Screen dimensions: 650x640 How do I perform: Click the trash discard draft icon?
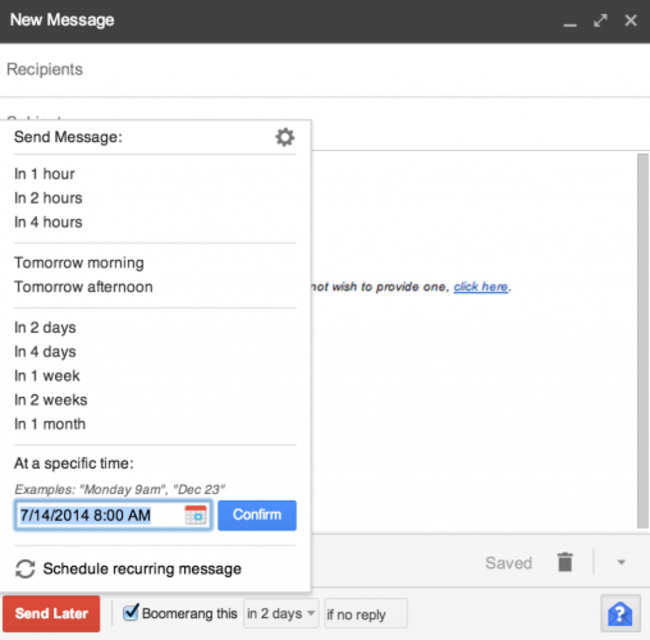[565, 562]
